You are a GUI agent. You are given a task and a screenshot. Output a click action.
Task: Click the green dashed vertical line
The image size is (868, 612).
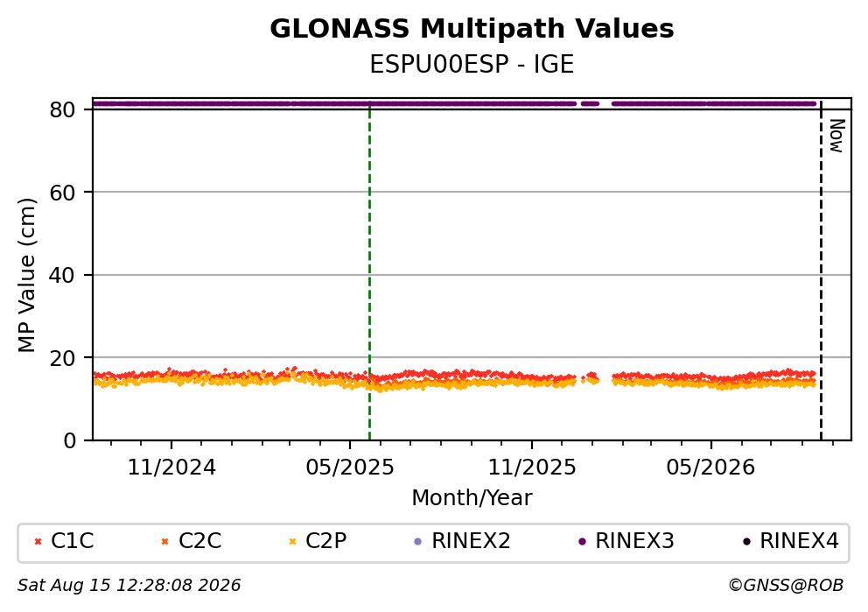pos(369,271)
